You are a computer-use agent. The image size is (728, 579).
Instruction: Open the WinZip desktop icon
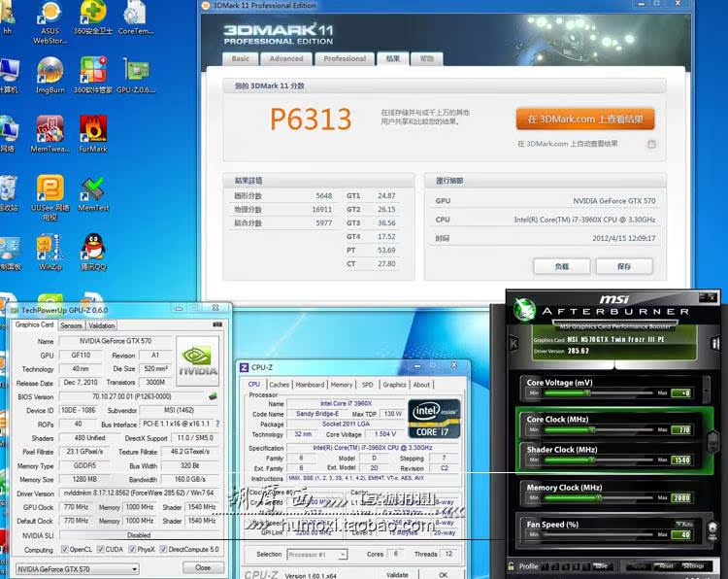(50, 247)
